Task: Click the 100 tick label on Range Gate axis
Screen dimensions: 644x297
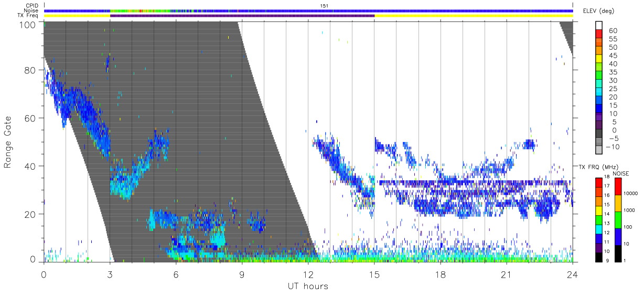Action: tap(28, 24)
